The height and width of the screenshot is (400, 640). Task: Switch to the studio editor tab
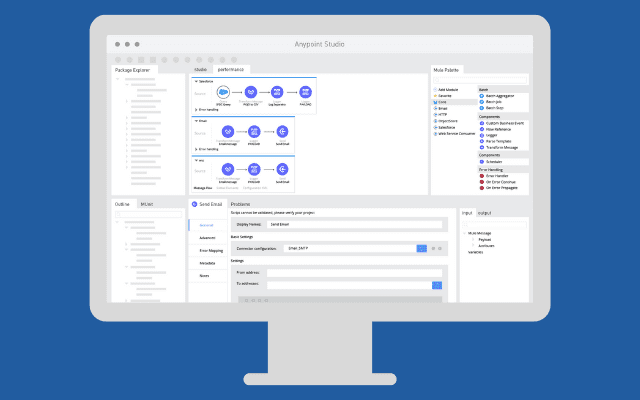pyautogui.click(x=200, y=69)
